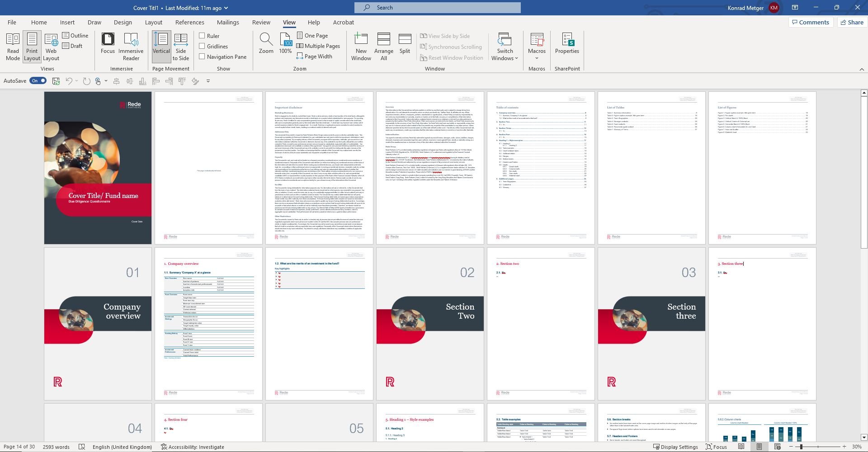The width and height of the screenshot is (868, 452).
Task: Redo the last action
Action: (x=86, y=81)
